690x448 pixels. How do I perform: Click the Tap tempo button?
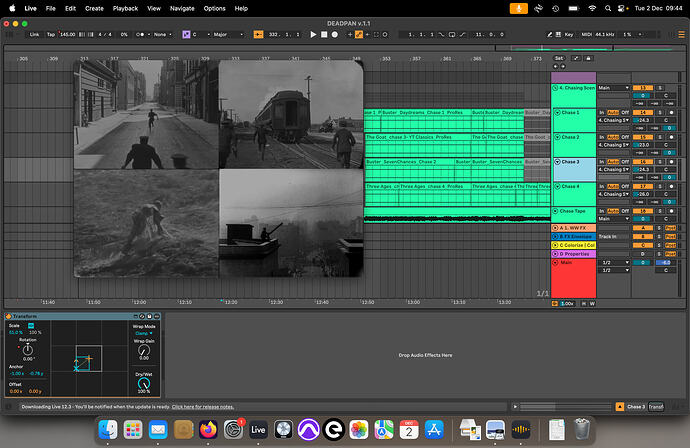(x=50, y=34)
